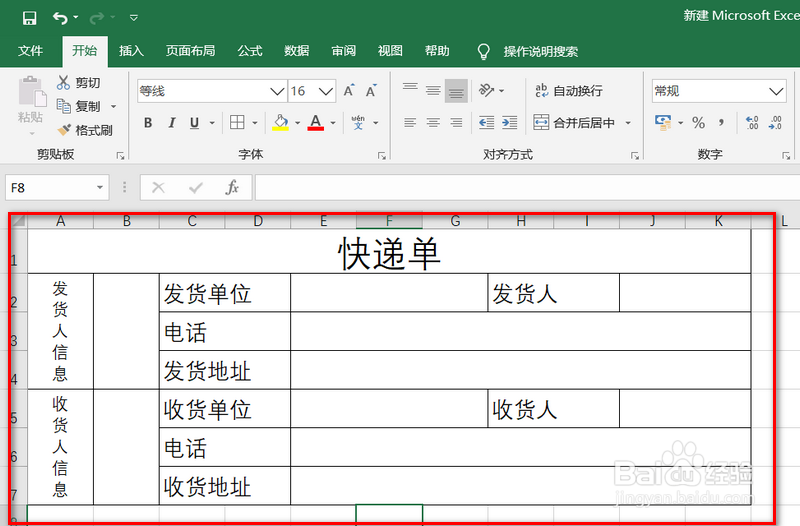Click the increase decimal icon
Screen dimensions: 800x526
(x=752, y=122)
